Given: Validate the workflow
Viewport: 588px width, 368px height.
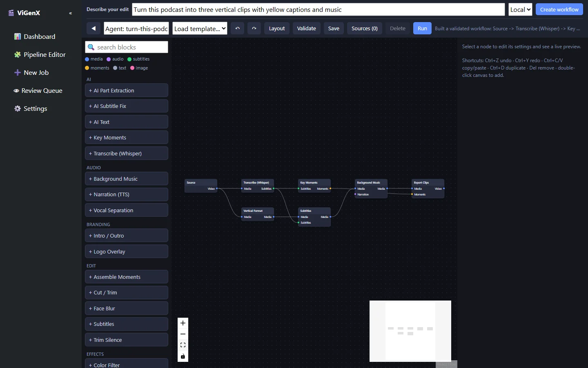Looking at the screenshot, I should click(306, 28).
